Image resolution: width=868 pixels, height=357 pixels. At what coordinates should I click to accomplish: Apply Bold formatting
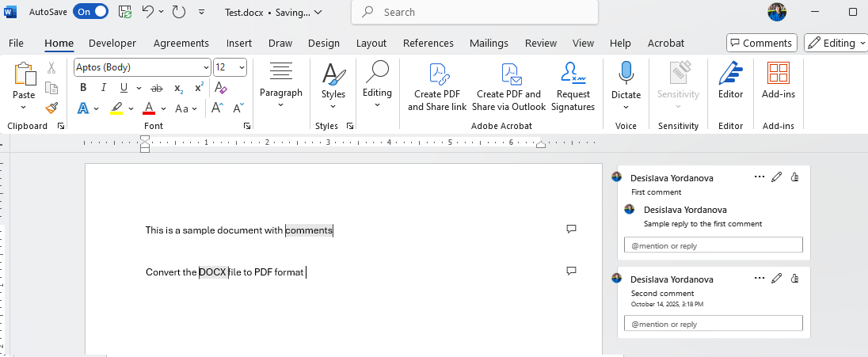coord(83,87)
